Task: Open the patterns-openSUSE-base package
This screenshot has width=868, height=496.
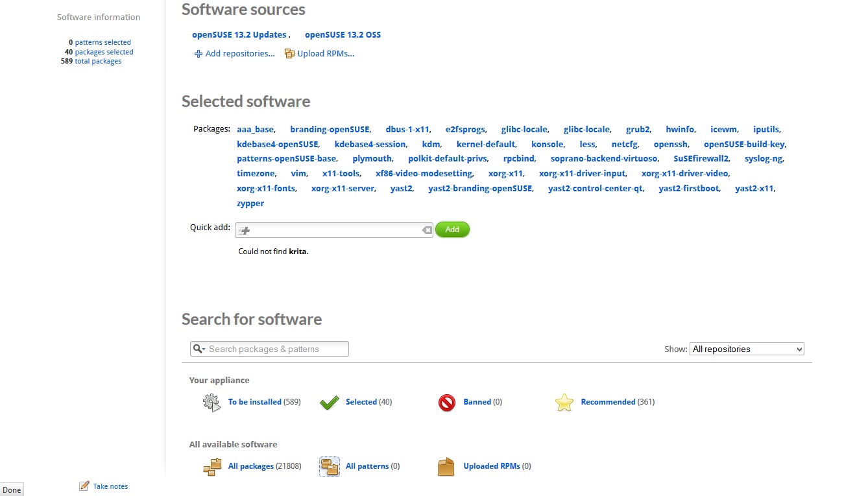Action: coord(287,159)
